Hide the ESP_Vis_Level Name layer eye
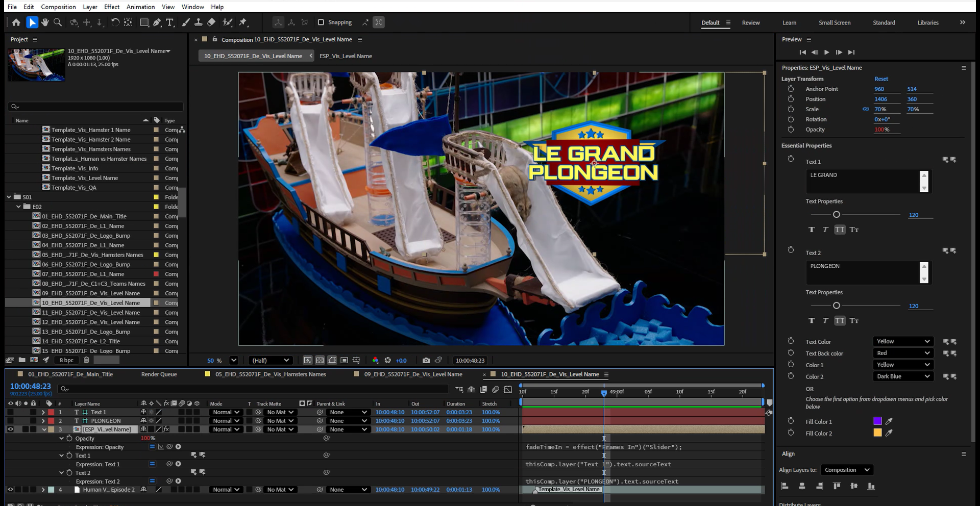 pos(10,429)
